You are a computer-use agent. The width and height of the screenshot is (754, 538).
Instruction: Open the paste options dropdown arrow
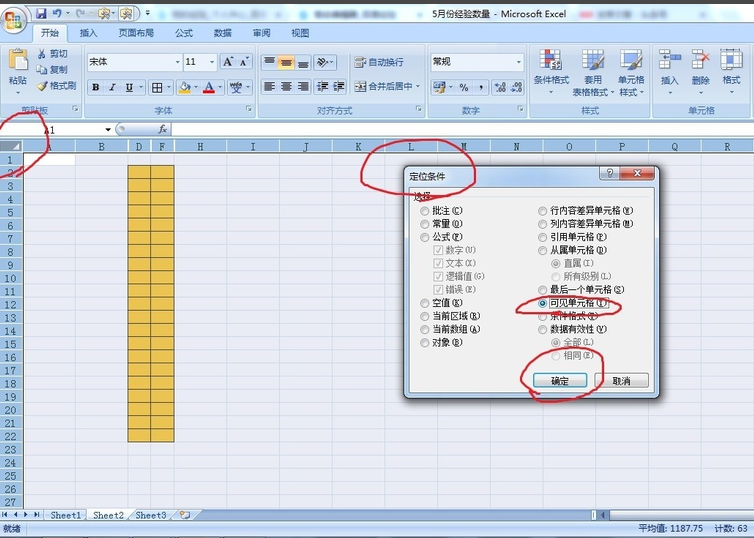[18, 92]
